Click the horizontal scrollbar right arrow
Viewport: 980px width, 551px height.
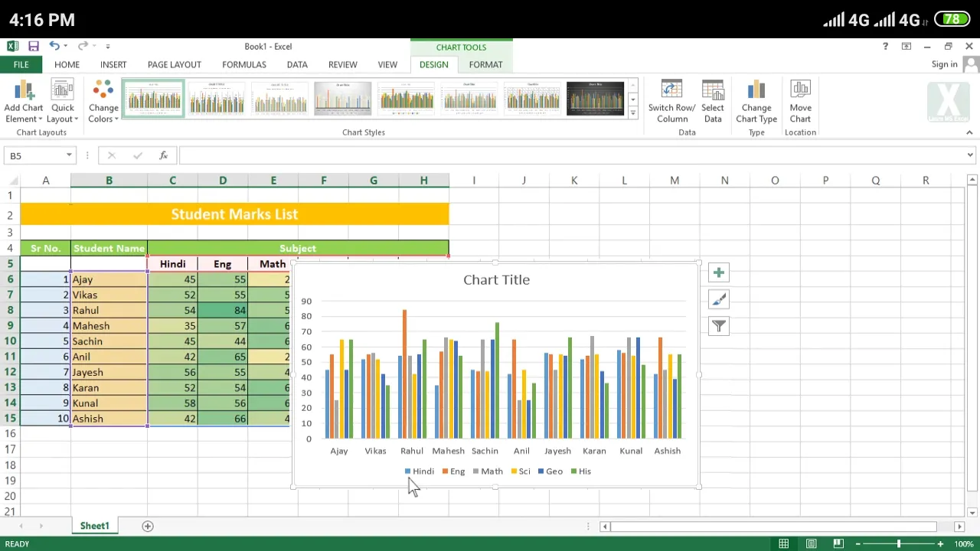pyautogui.click(x=959, y=527)
